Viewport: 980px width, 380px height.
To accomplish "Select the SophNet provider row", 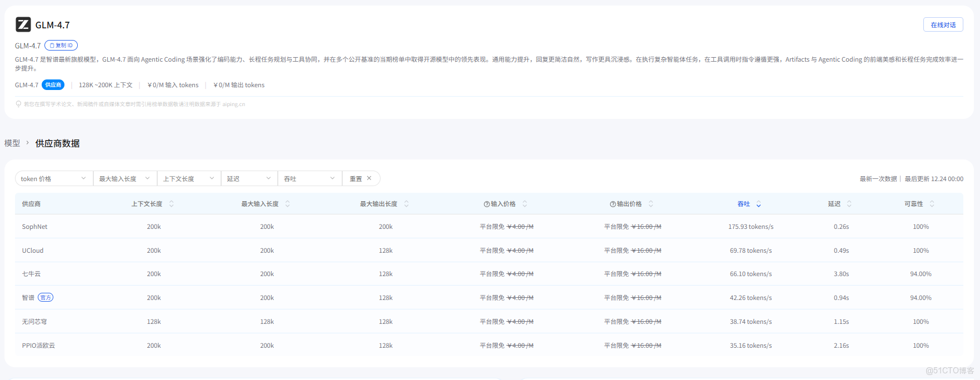I will [x=489, y=227].
